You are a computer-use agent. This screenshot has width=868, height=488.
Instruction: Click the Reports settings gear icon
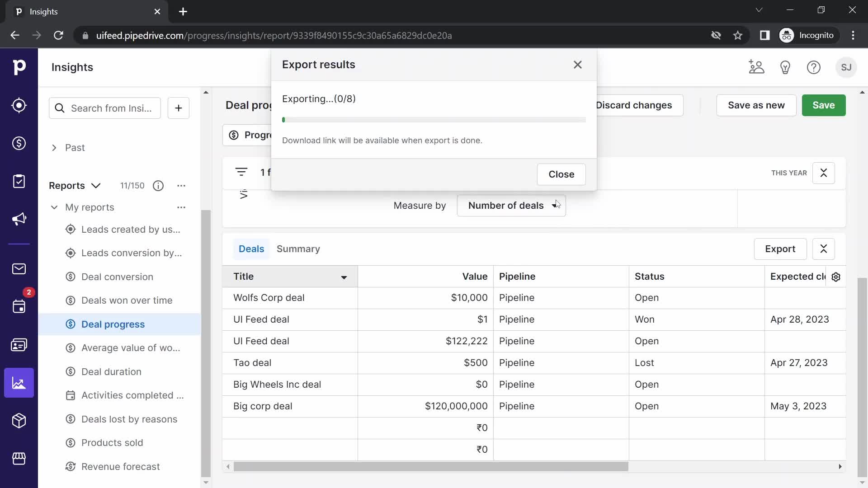[x=836, y=276]
